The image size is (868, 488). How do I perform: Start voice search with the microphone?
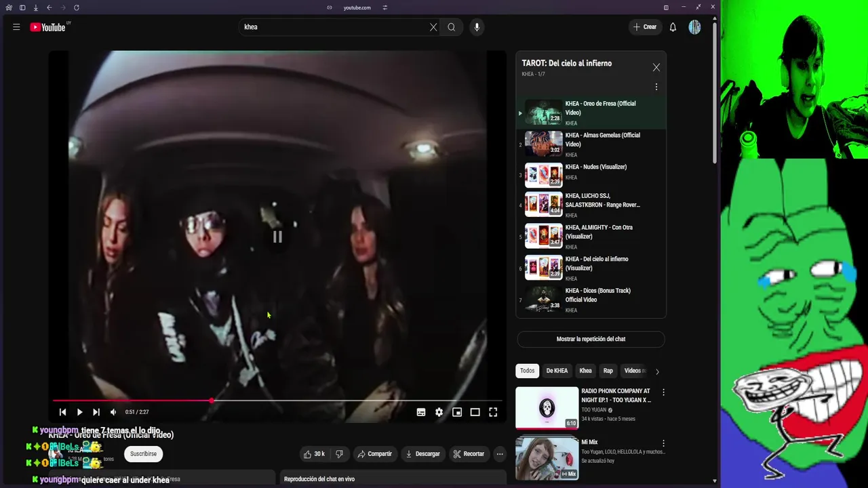(477, 27)
